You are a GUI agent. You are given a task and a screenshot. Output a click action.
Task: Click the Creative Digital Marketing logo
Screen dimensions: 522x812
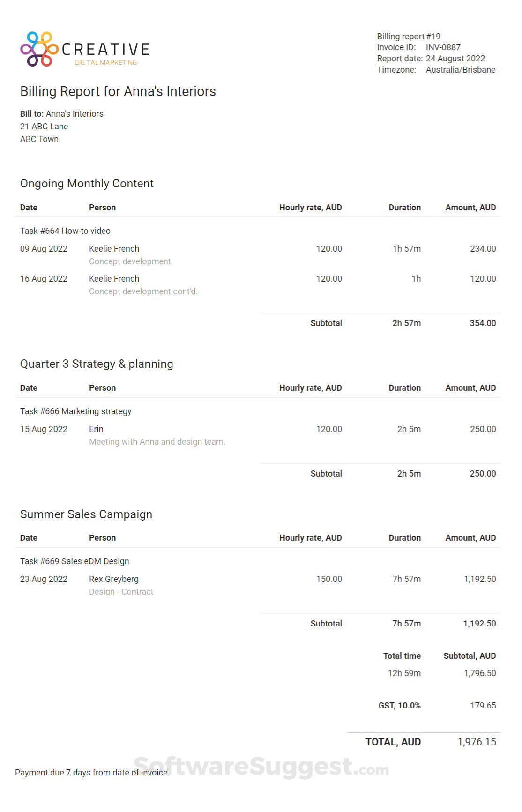coord(85,49)
